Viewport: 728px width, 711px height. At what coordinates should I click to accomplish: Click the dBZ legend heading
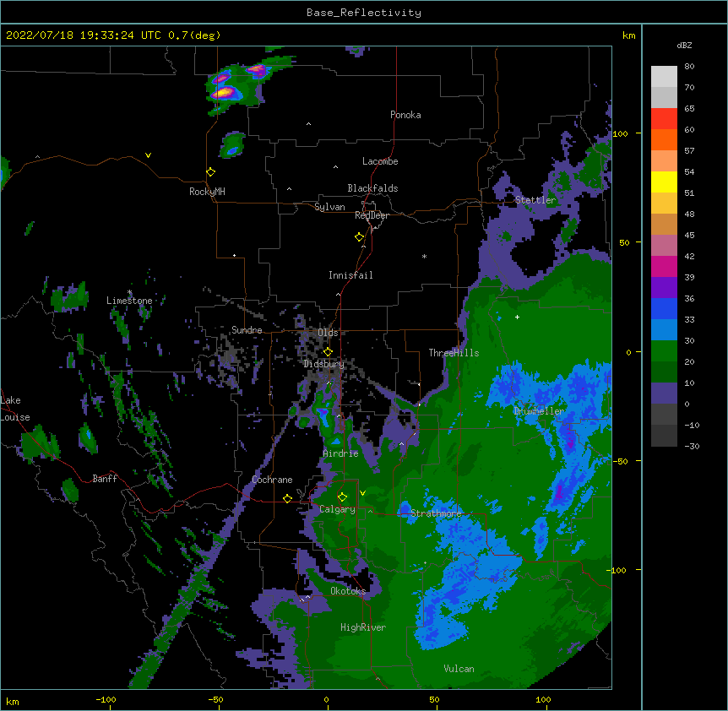[x=684, y=46]
